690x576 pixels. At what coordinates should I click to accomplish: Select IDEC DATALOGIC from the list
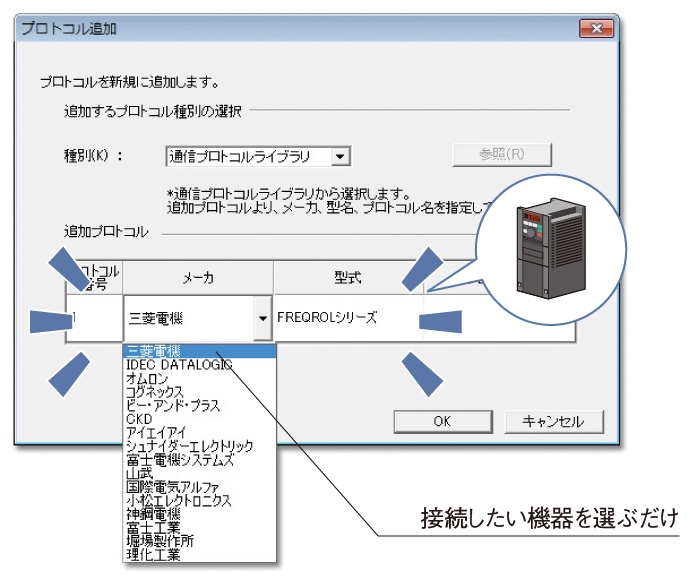(178, 365)
